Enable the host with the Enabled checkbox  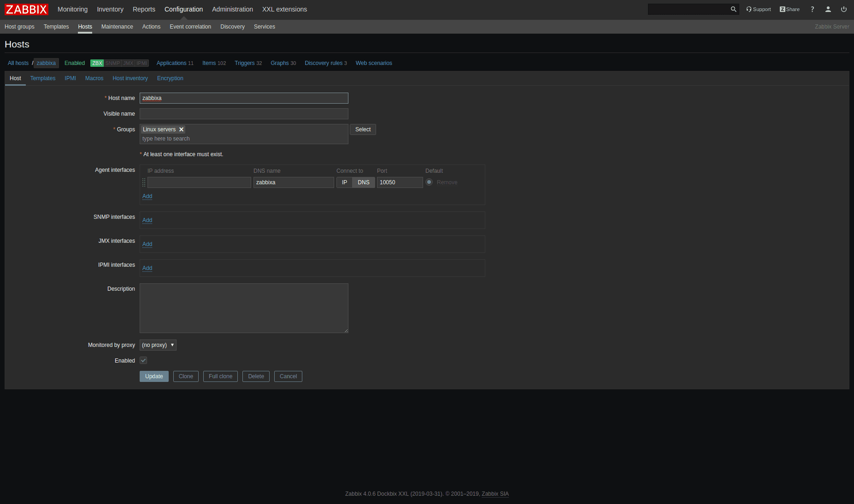tap(143, 360)
